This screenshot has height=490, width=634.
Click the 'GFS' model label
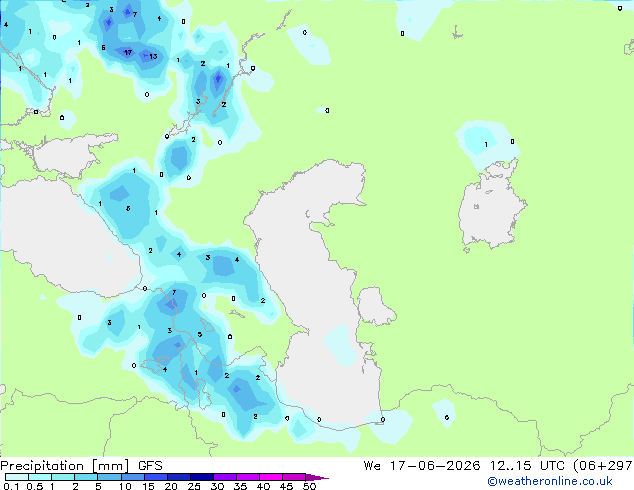point(150,466)
